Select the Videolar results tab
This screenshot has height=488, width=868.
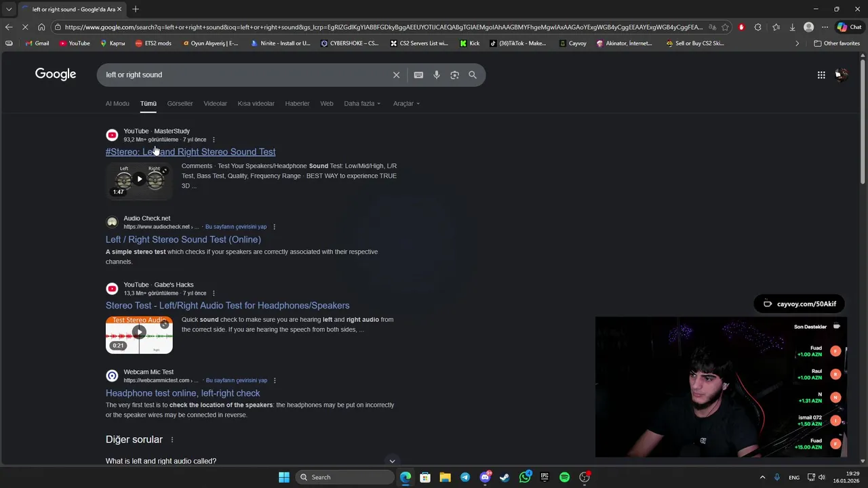point(215,104)
